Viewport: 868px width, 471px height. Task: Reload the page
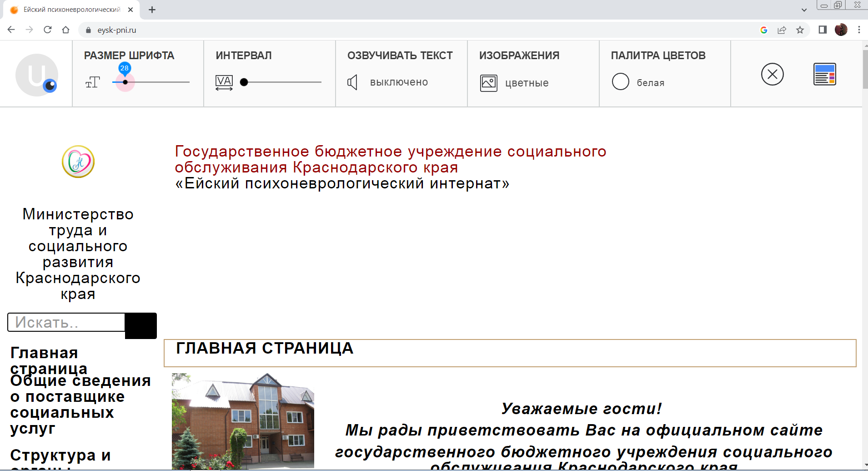click(x=48, y=30)
